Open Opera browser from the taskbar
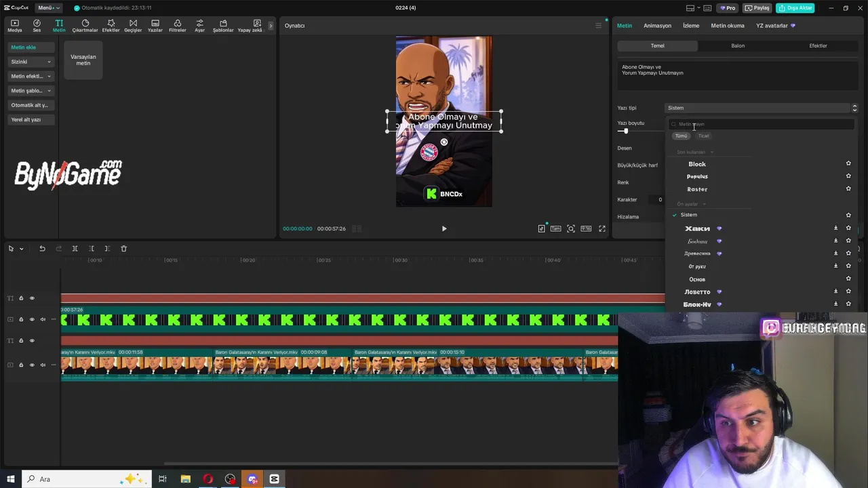 208,479
